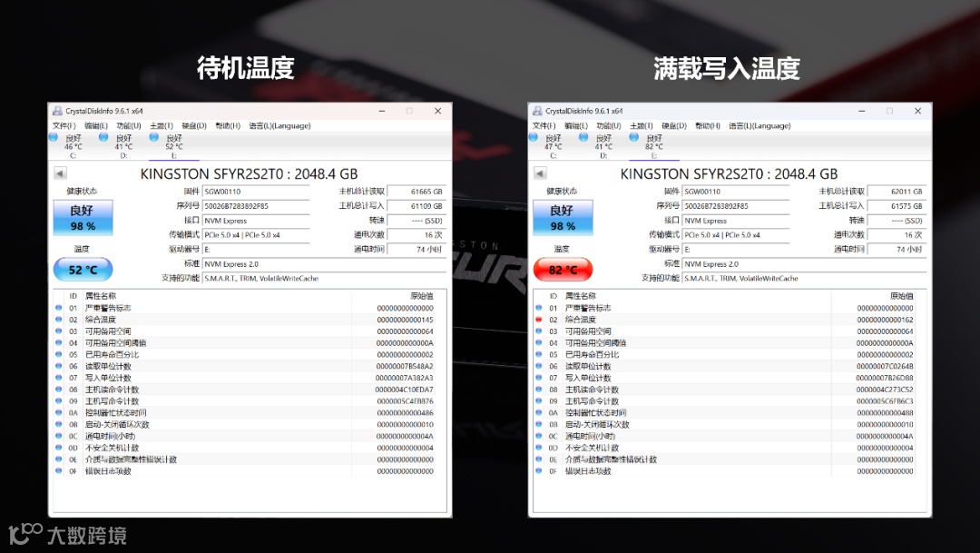Select the D: disk icon in the 52 °C window
The image size is (980, 553).
click(103, 137)
